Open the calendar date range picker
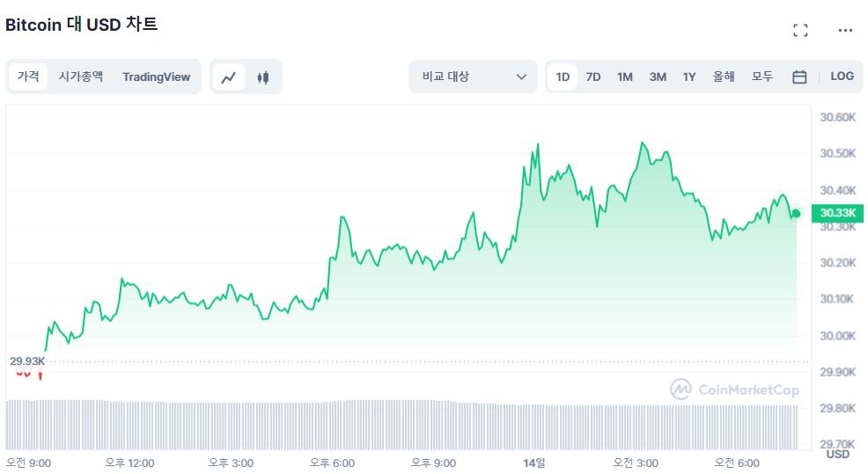Image resolution: width=868 pixels, height=474 pixels. click(x=799, y=77)
